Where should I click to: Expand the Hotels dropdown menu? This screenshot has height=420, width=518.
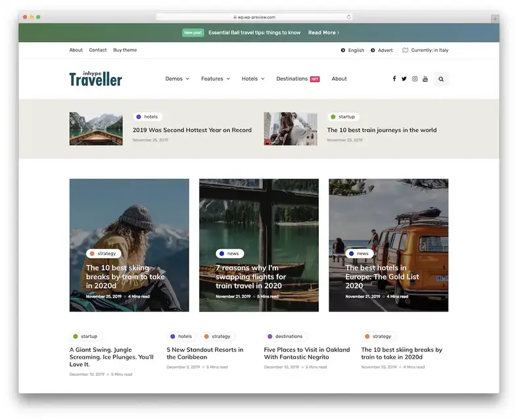click(253, 79)
